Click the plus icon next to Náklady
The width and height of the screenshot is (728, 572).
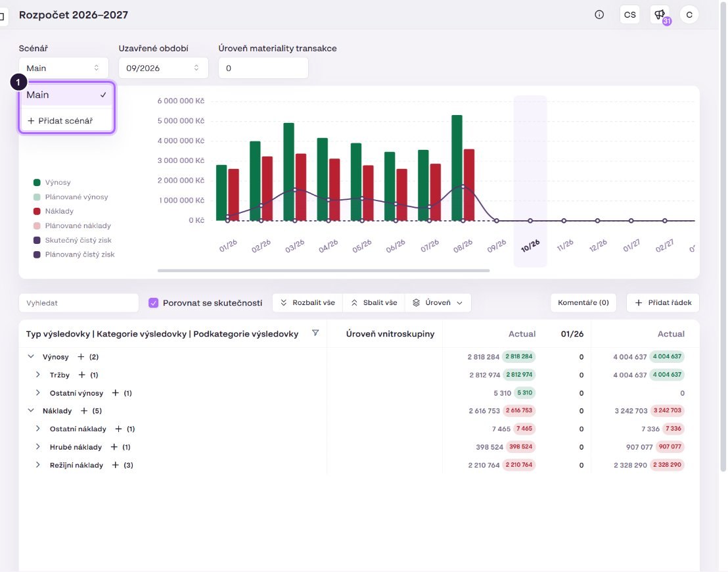click(84, 411)
